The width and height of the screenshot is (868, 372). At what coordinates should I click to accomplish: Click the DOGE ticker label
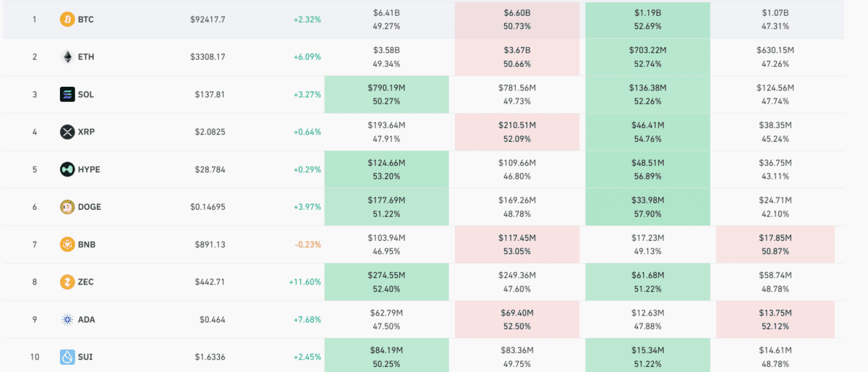pos(90,207)
